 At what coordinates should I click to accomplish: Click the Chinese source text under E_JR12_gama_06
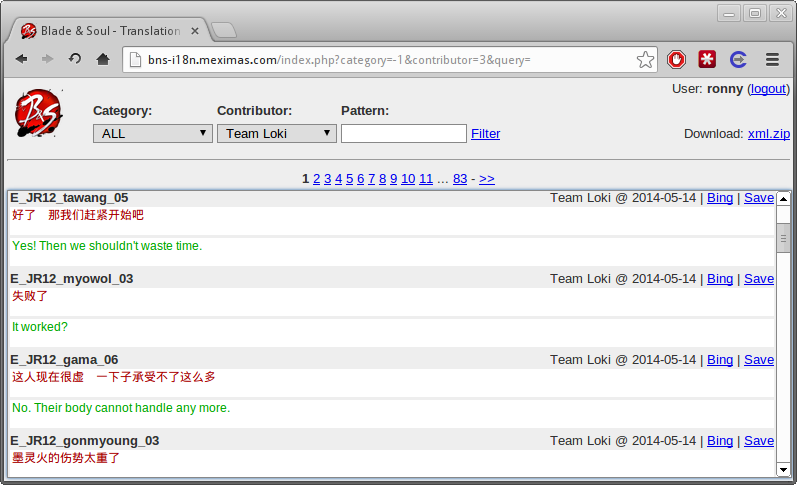coord(114,377)
